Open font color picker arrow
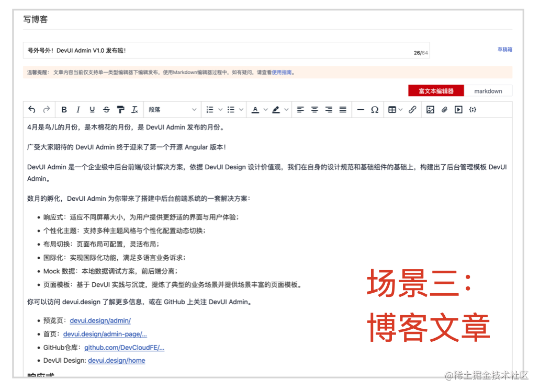The image size is (540, 392). click(265, 110)
